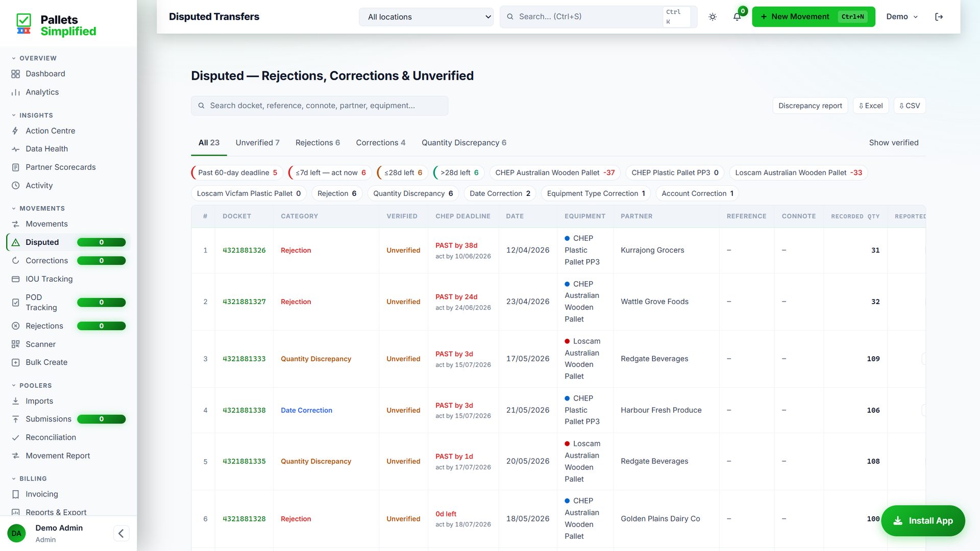This screenshot has width=980, height=551.
Task: Toggle CHEP Australian Wooden Pallet filter chip
Action: tap(555, 173)
